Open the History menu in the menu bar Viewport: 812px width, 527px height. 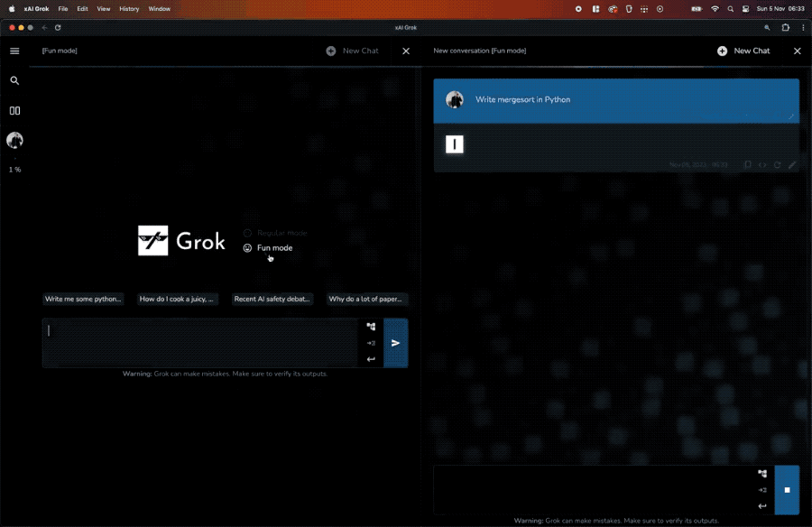point(129,8)
